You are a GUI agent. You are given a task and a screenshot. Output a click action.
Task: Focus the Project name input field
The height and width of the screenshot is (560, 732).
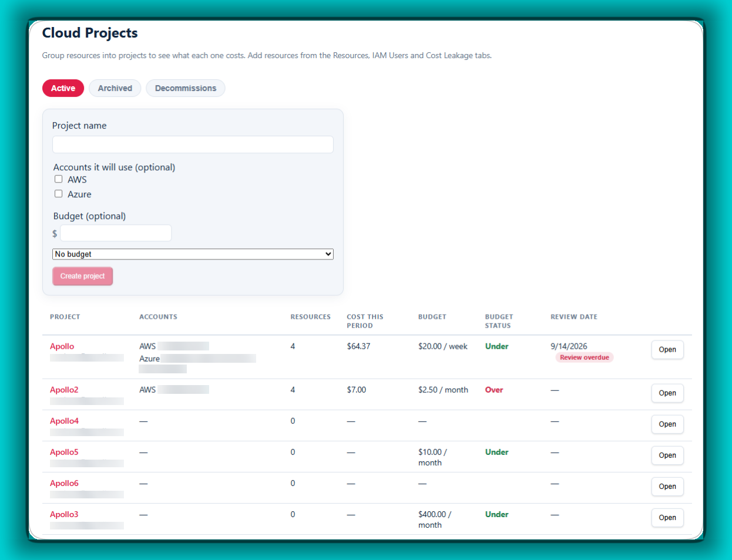coord(193,144)
